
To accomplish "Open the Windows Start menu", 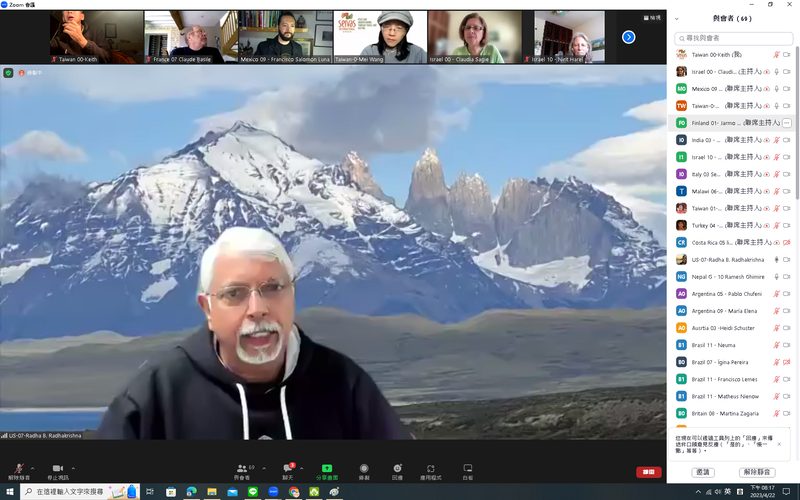I will (x=9, y=492).
